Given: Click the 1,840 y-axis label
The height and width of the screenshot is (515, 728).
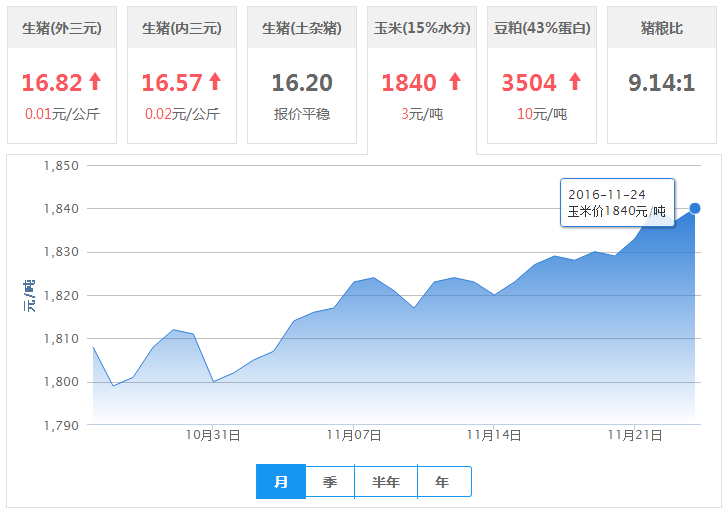Looking at the screenshot, I should tap(61, 209).
